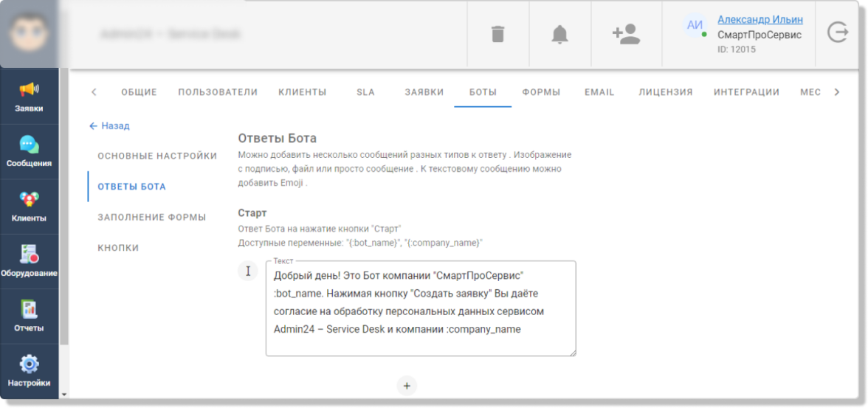Viewport: 868px width, 408px height.
Task: Open the trash bin icon in header
Action: [498, 35]
